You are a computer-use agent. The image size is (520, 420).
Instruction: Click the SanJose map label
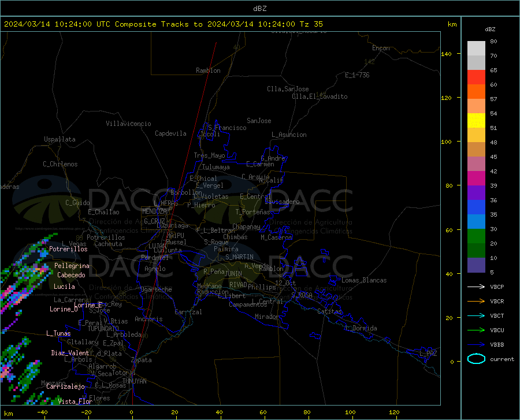point(259,121)
